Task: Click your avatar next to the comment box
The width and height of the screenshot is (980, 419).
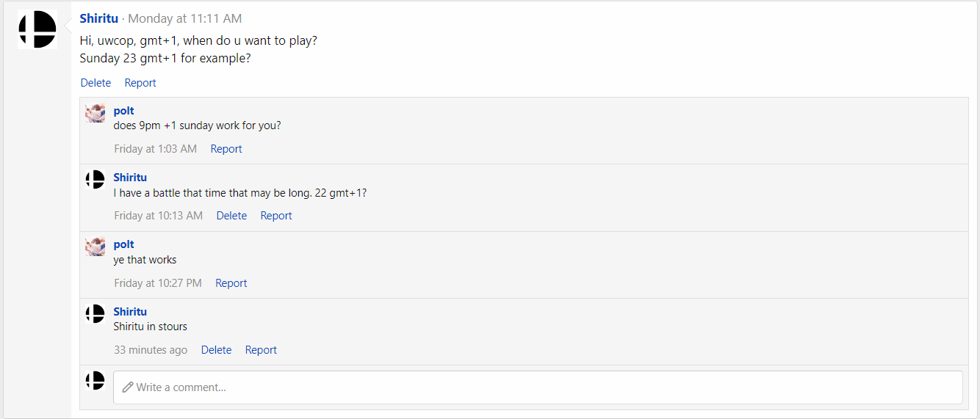Action: point(96,381)
